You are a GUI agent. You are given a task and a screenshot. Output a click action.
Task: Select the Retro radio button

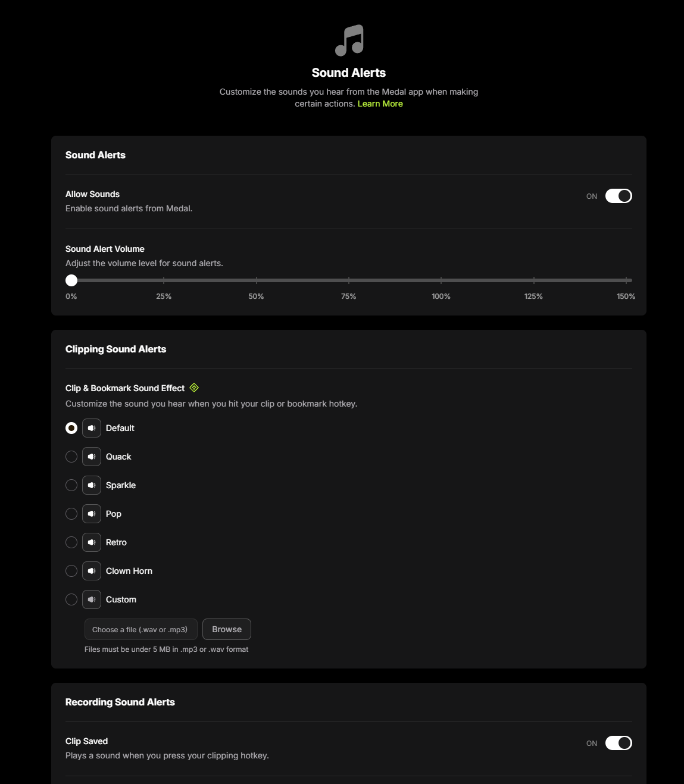(x=71, y=542)
